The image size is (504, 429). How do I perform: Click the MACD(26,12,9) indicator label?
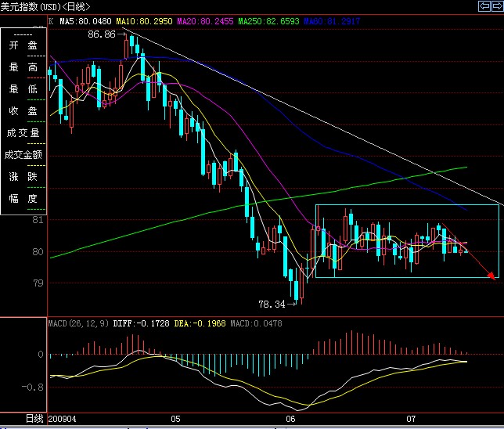[78, 323]
